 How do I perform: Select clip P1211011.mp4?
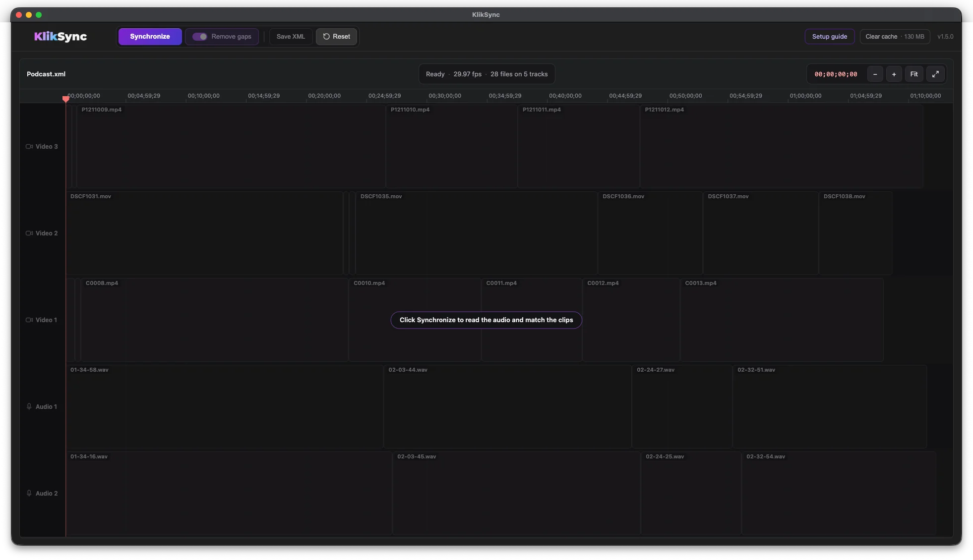click(x=579, y=147)
